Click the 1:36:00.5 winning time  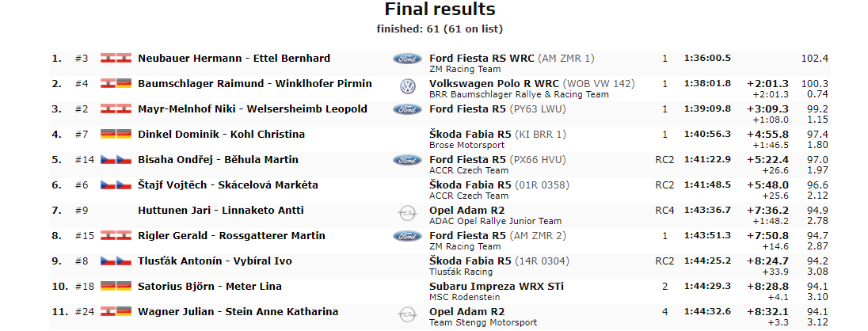click(707, 59)
